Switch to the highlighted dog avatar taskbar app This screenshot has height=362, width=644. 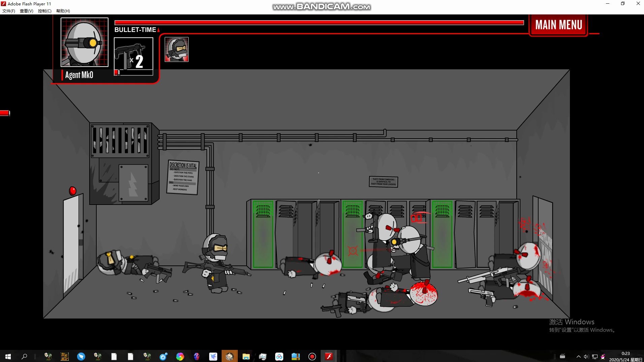tap(229, 356)
